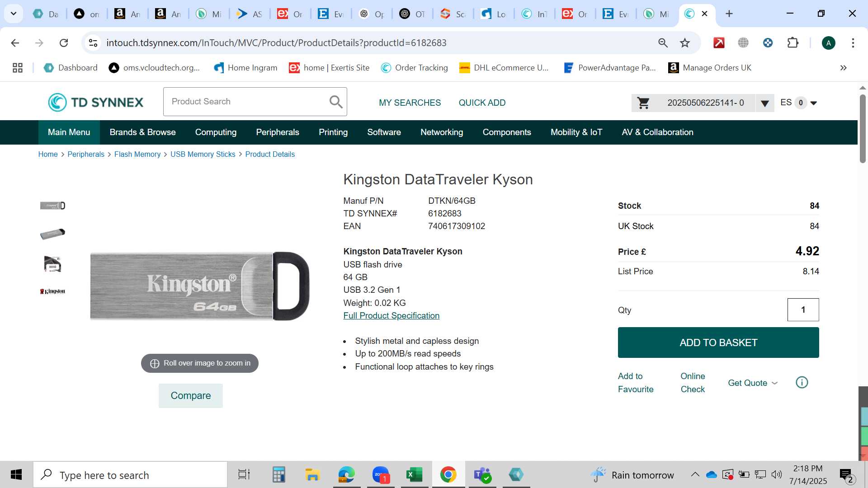The image size is (868, 488).
Task: Click the site information icon in address bar
Action: (93, 43)
